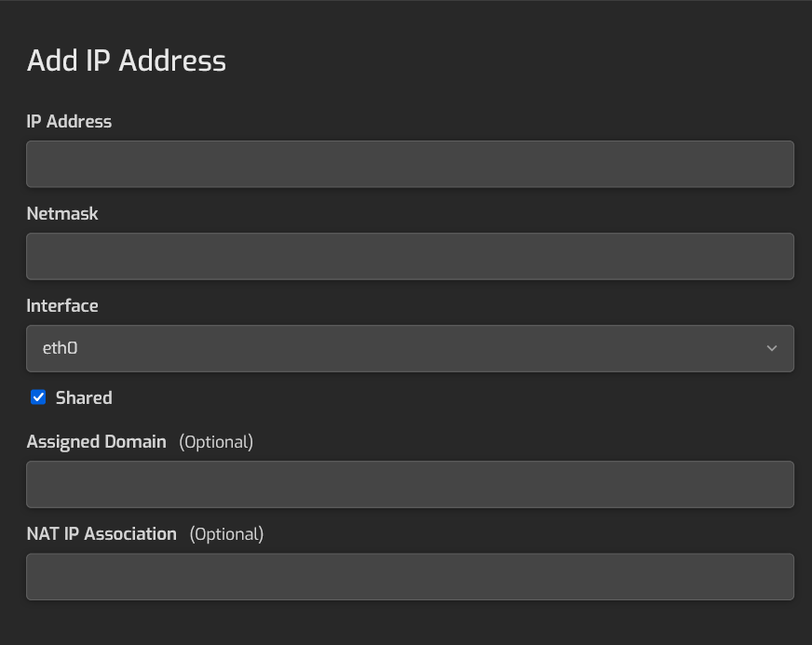Expand the network interface combo box
The height and width of the screenshot is (645, 812).
410,348
